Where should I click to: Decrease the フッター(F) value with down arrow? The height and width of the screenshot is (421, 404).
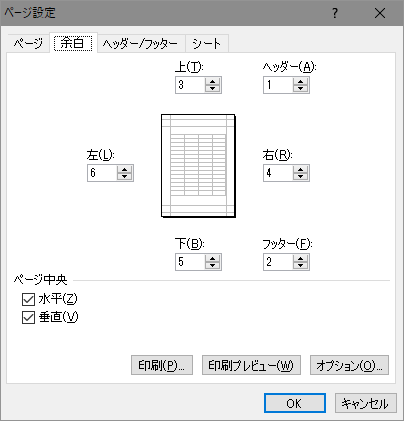click(x=300, y=266)
